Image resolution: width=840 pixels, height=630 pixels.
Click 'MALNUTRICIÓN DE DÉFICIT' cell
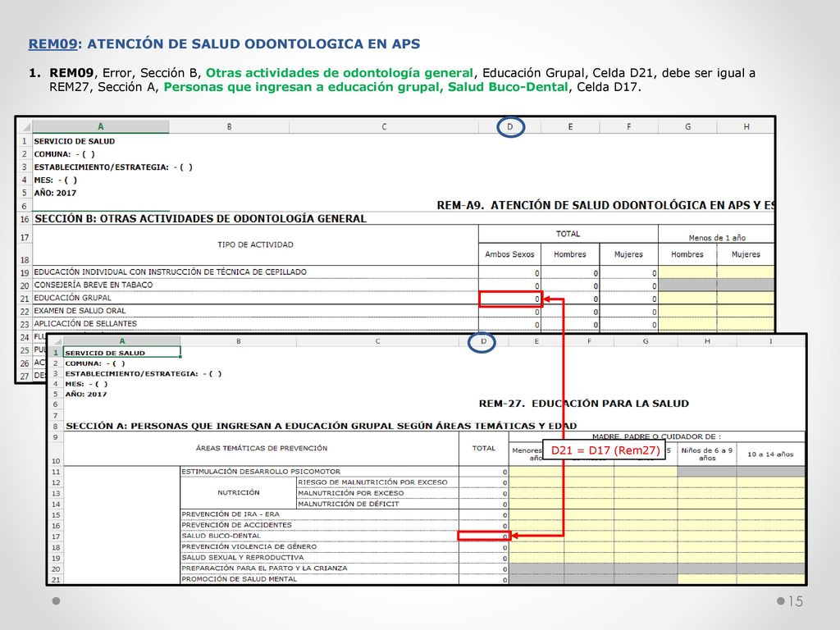pyautogui.click(x=348, y=504)
